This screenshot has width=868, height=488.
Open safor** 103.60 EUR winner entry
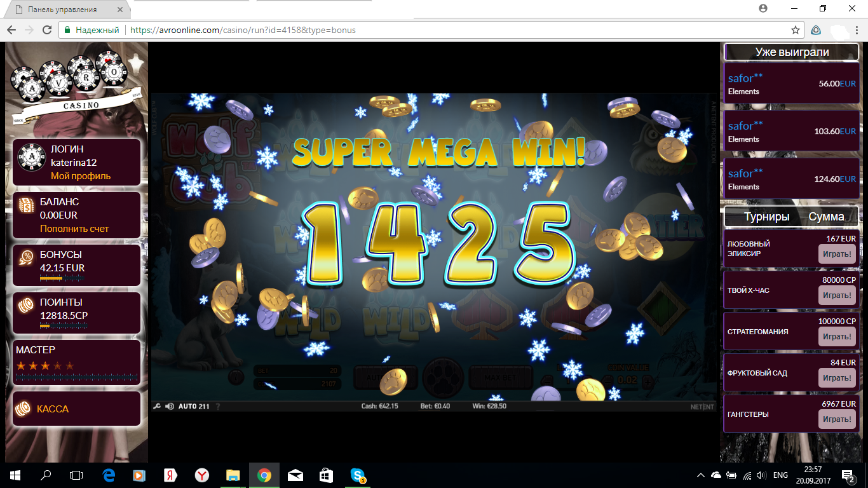[x=792, y=131]
